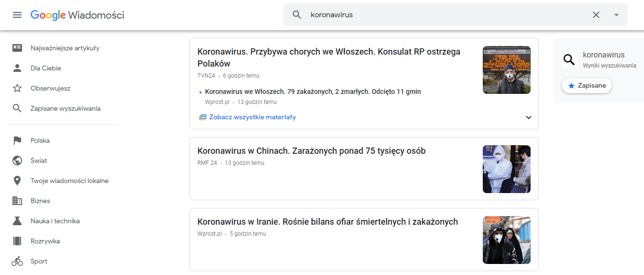Clear the search query with X icon
The height and width of the screenshot is (275, 644).
pos(596,15)
